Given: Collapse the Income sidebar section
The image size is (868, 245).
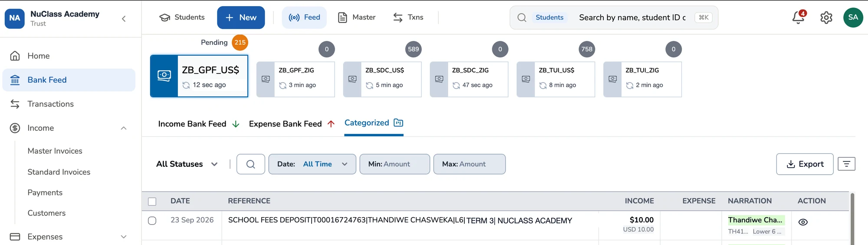Looking at the screenshot, I should pyautogui.click(x=124, y=128).
